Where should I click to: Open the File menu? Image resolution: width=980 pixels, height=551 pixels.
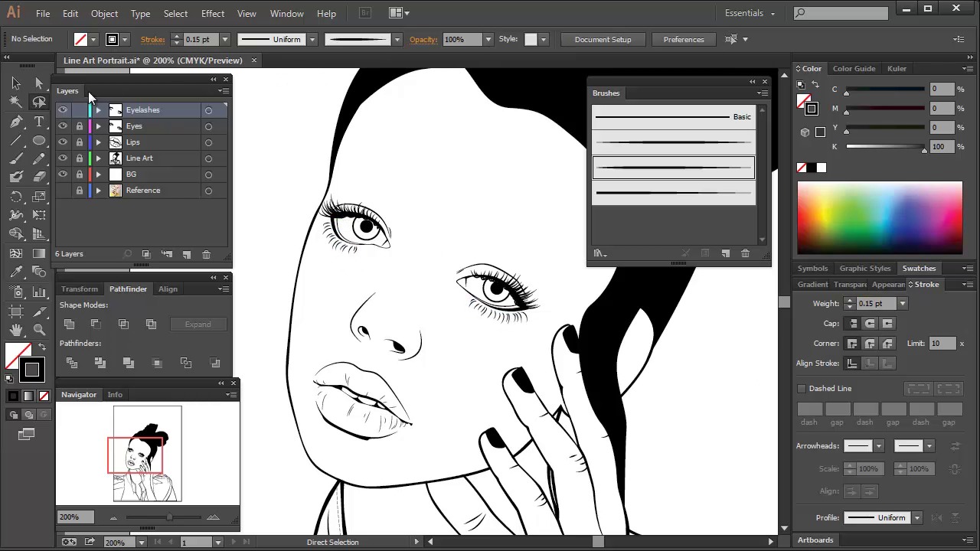pos(43,14)
